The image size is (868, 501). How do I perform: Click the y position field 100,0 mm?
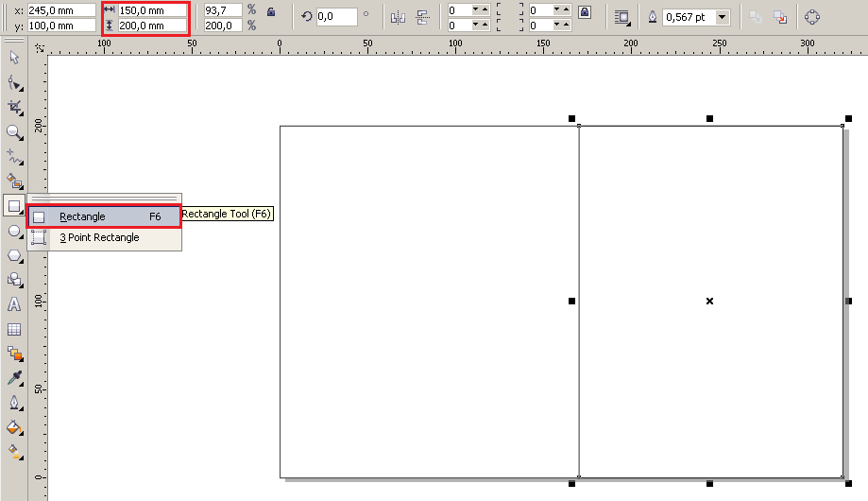click(x=60, y=26)
